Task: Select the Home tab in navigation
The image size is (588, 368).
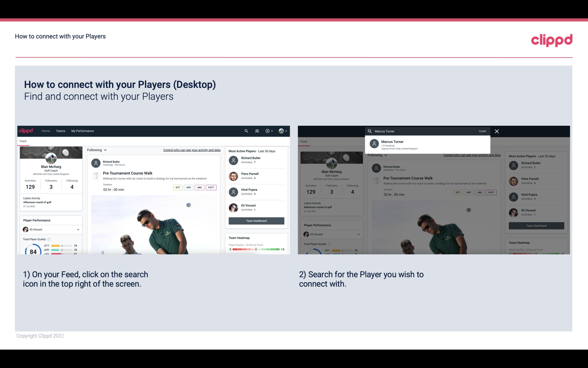Action: (x=46, y=131)
